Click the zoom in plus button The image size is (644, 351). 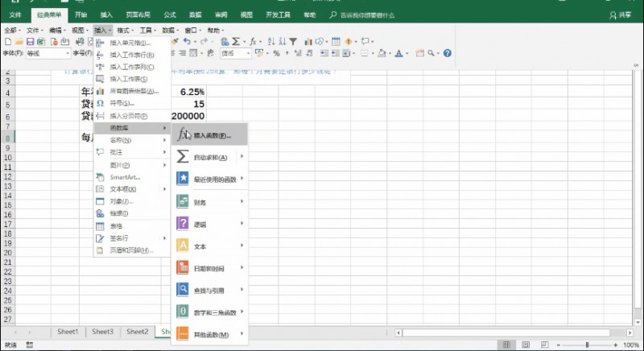click(x=615, y=345)
